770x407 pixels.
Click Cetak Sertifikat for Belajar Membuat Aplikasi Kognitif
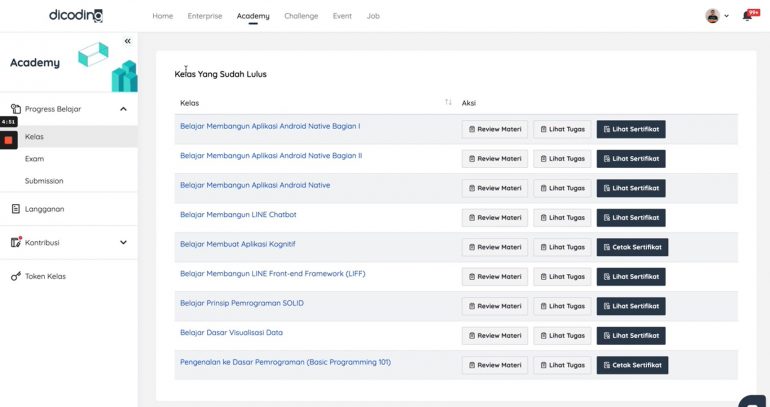tap(631, 247)
